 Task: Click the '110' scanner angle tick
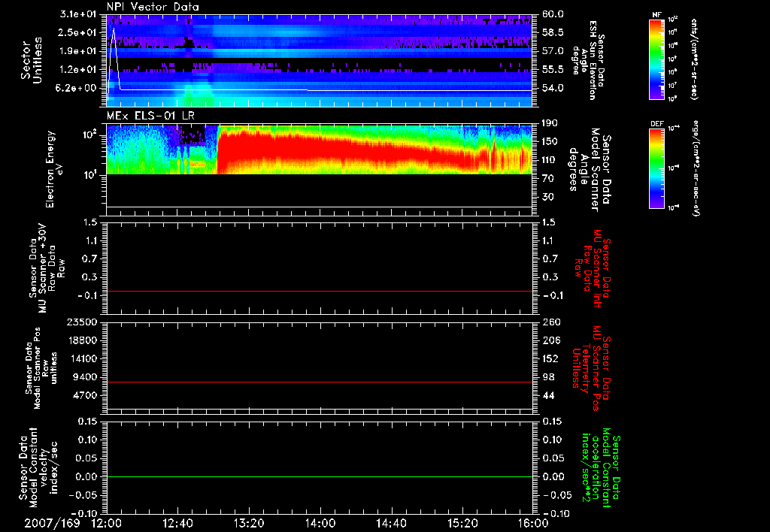550,160
